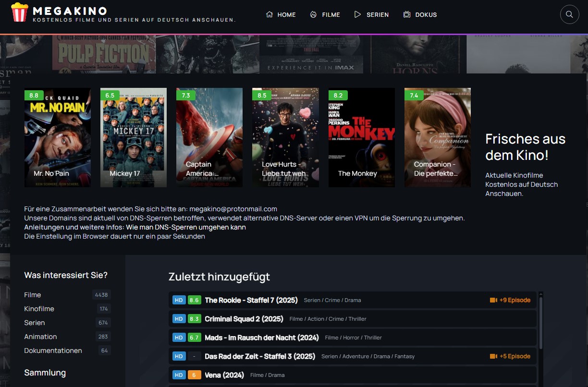The height and width of the screenshot is (387, 588).
Task: Click 'Filme / Drama' genre text on Vena
Action: pos(267,375)
